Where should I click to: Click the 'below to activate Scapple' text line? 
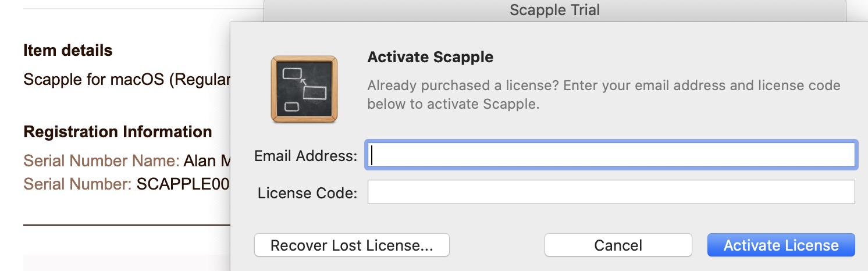[x=454, y=105]
